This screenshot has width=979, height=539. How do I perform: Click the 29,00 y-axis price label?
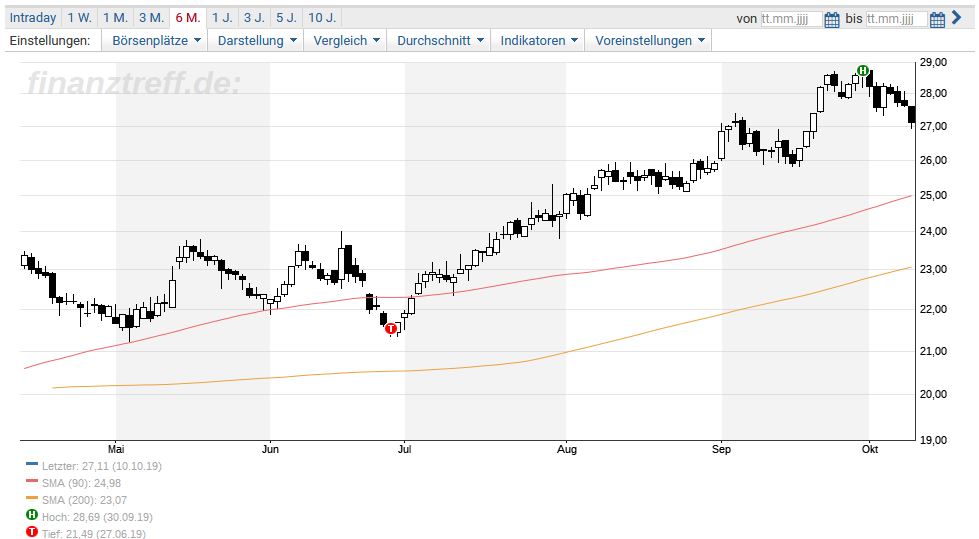933,62
